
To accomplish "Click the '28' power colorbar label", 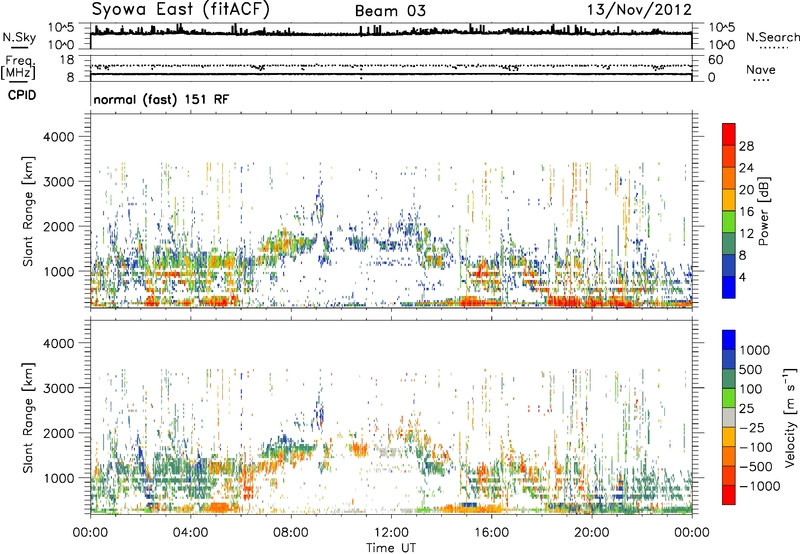I will pos(746,146).
